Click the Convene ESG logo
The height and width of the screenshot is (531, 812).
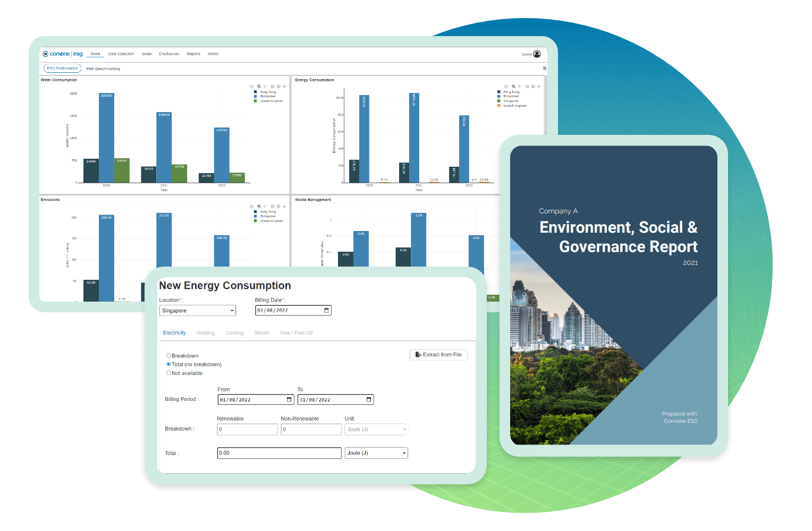coord(63,54)
